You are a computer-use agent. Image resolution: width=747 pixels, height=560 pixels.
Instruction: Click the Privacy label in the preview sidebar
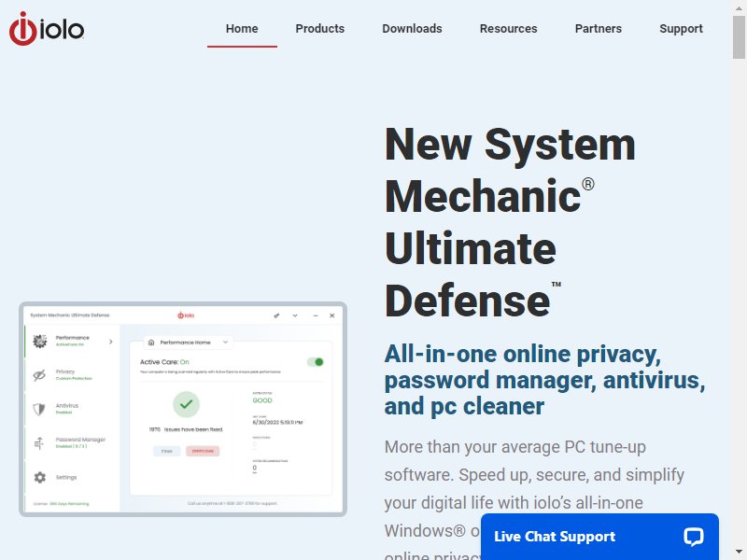coord(65,371)
